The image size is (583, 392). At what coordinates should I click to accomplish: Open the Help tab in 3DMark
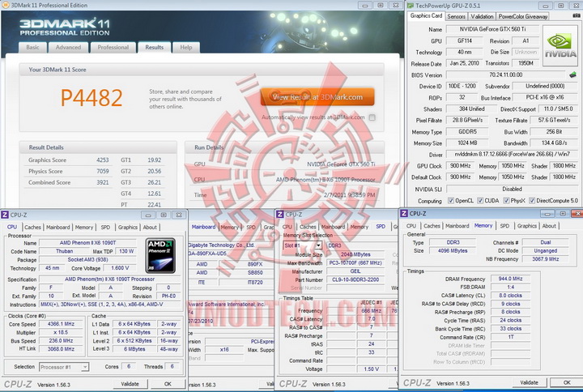point(186,47)
